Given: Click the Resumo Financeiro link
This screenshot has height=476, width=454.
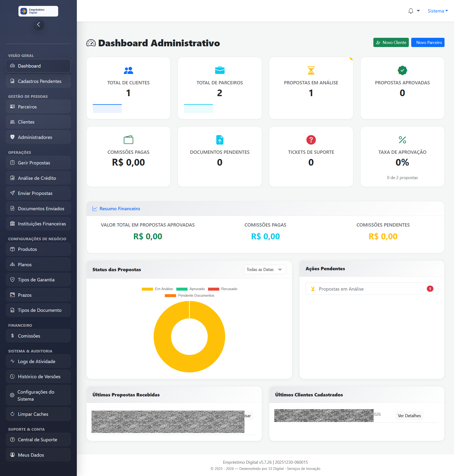Looking at the screenshot, I should pyautogui.click(x=120, y=208).
